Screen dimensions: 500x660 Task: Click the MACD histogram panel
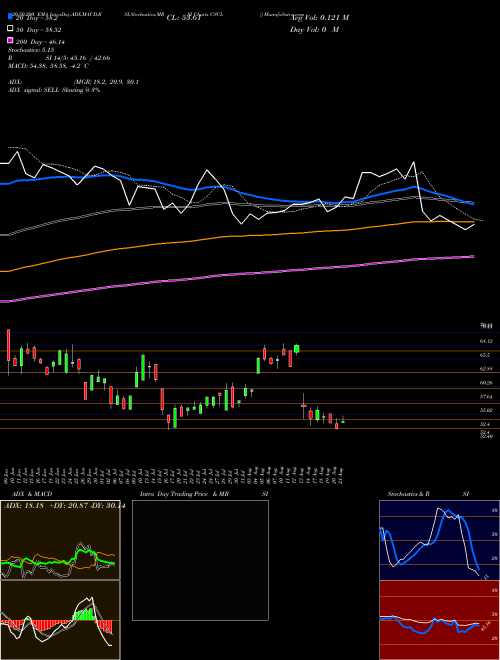[x=60, y=620]
